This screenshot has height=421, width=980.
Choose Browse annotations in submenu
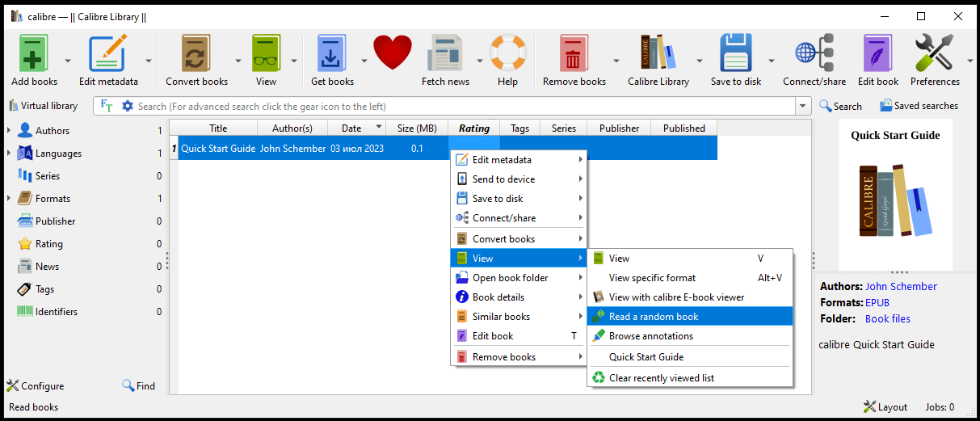click(691, 335)
